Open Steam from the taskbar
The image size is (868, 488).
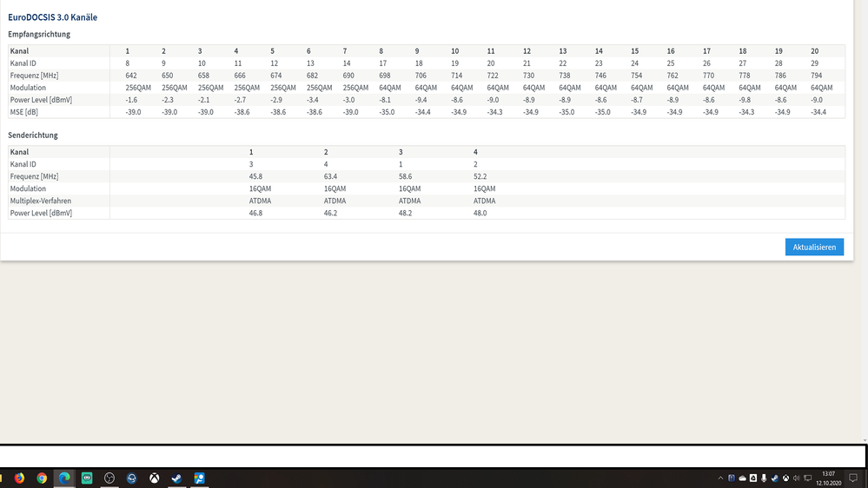(x=176, y=478)
